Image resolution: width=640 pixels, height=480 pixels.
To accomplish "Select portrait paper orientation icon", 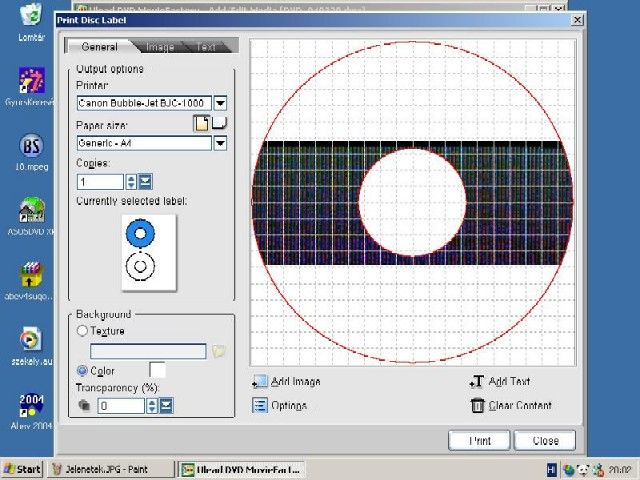I will point(201,123).
